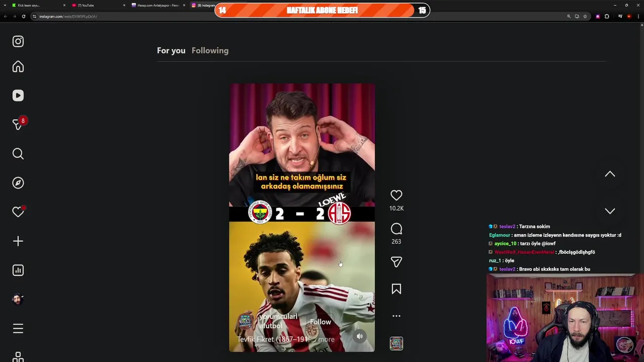The height and width of the screenshot is (362, 644).
Task: Close the Kick browser tab
Action: (x=64, y=5)
